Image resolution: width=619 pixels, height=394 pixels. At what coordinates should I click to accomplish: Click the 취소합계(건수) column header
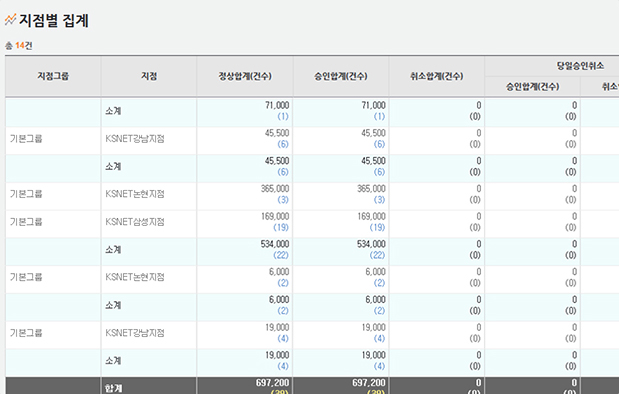click(437, 76)
